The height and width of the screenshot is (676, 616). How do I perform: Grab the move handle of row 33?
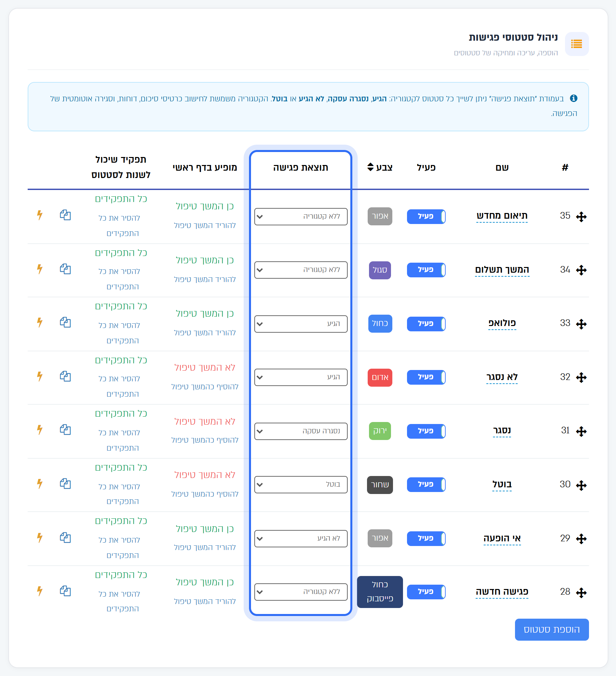(581, 324)
